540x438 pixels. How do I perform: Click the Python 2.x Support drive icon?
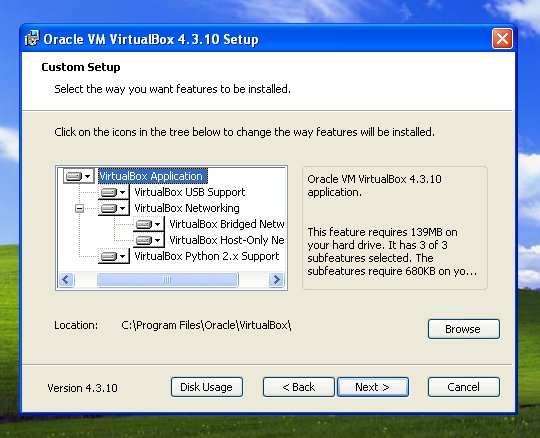114,256
